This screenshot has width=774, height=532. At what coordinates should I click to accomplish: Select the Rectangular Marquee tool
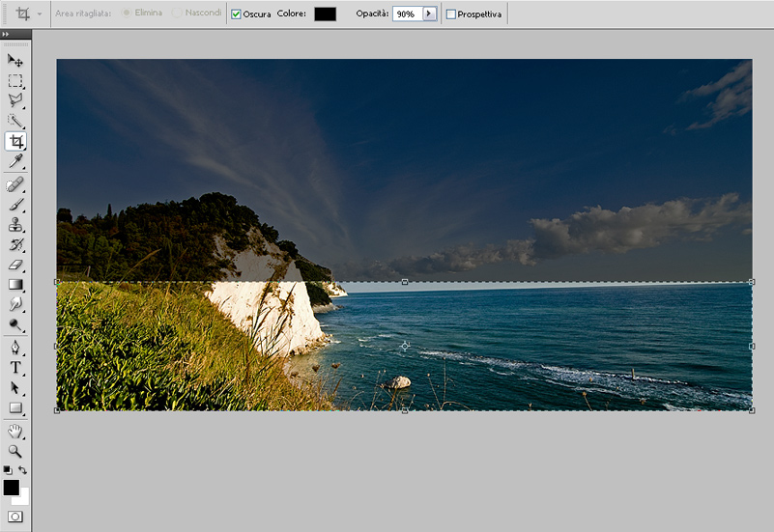pos(15,81)
